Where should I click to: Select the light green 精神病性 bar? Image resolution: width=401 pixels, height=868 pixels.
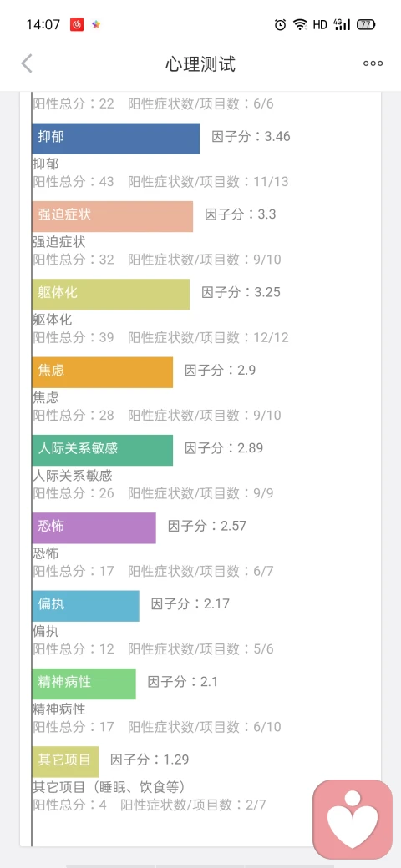tap(84, 684)
